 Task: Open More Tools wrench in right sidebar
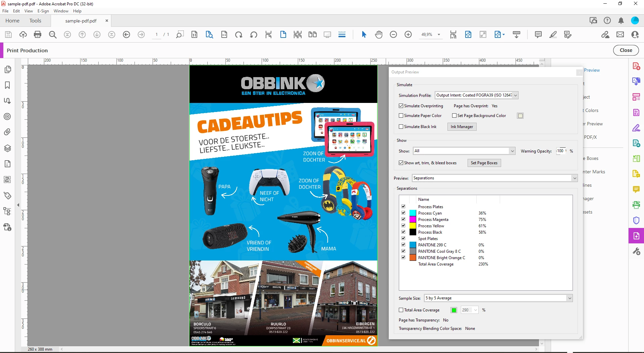pyautogui.click(x=636, y=251)
